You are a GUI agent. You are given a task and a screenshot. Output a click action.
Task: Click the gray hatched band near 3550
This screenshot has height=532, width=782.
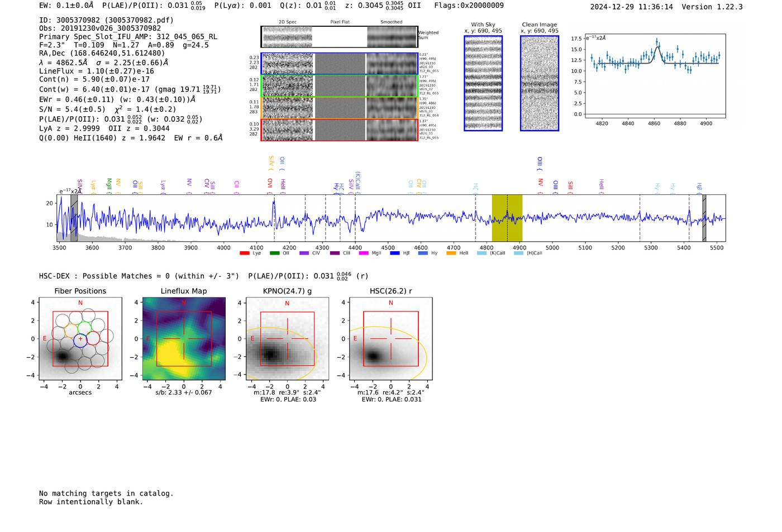pyautogui.click(x=74, y=218)
